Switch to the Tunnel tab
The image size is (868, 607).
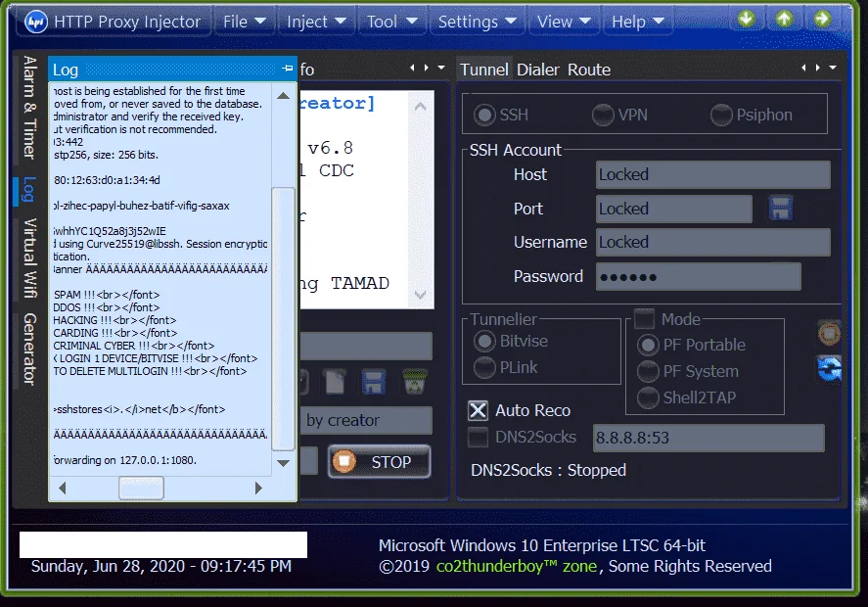click(x=483, y=70)
